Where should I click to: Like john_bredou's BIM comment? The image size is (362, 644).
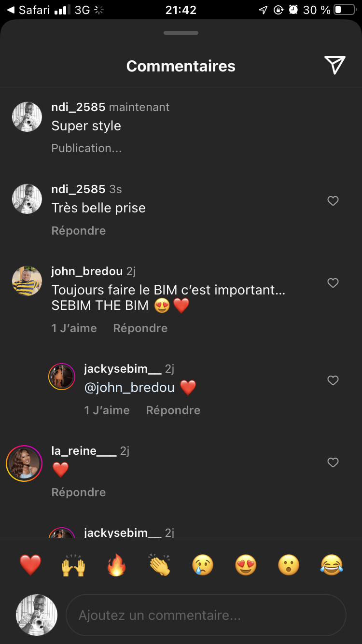pos(333,283)
